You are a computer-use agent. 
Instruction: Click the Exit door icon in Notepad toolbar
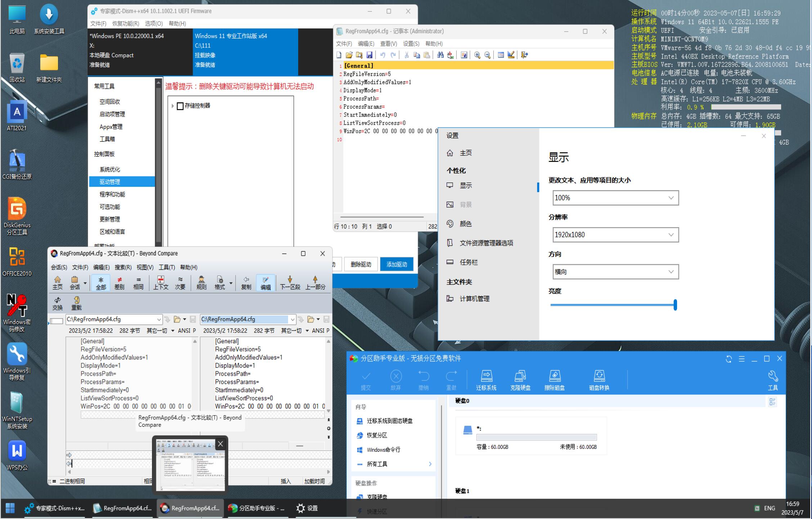524,55
